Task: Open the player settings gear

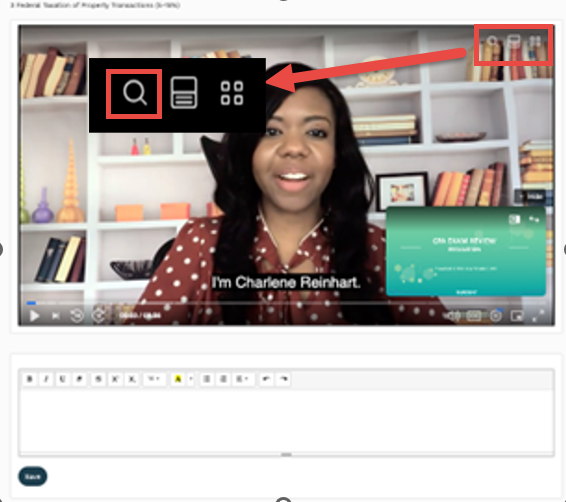Action: tap(496, 316)
